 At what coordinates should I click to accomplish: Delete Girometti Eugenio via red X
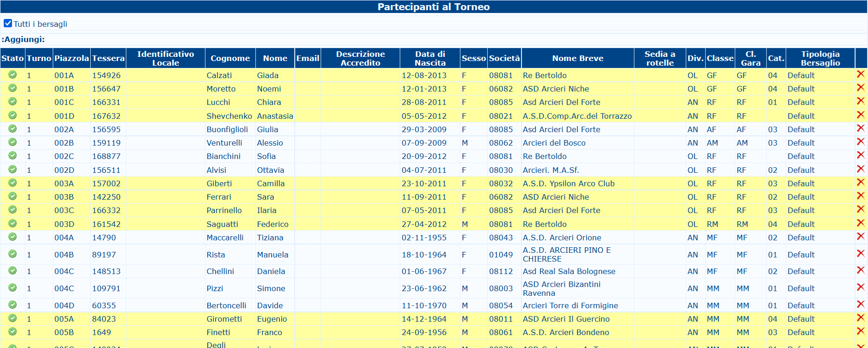[861, 317]
